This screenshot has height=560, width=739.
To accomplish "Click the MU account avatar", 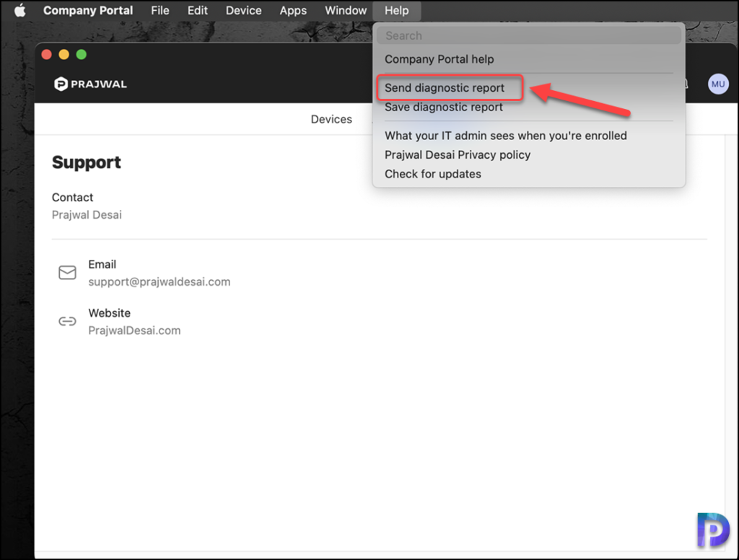I will pos(717,84).
